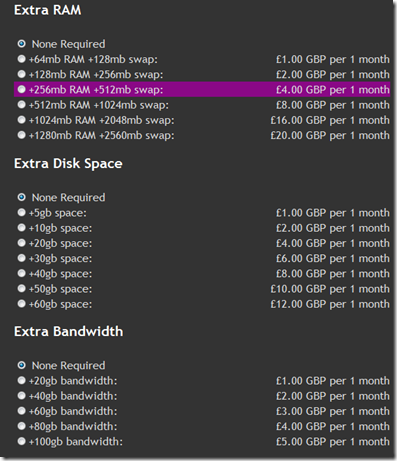397x461 pixels.
Task: Select the +50gb space radio button
Action: (22, 288)
